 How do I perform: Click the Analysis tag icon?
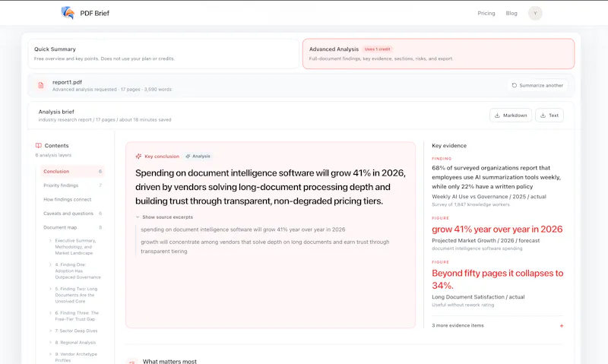point(188,157)
